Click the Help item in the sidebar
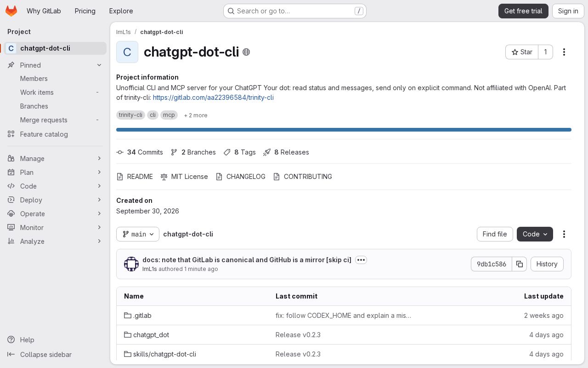The height and width of the screenshot is (368, 588). coord(55,340)
